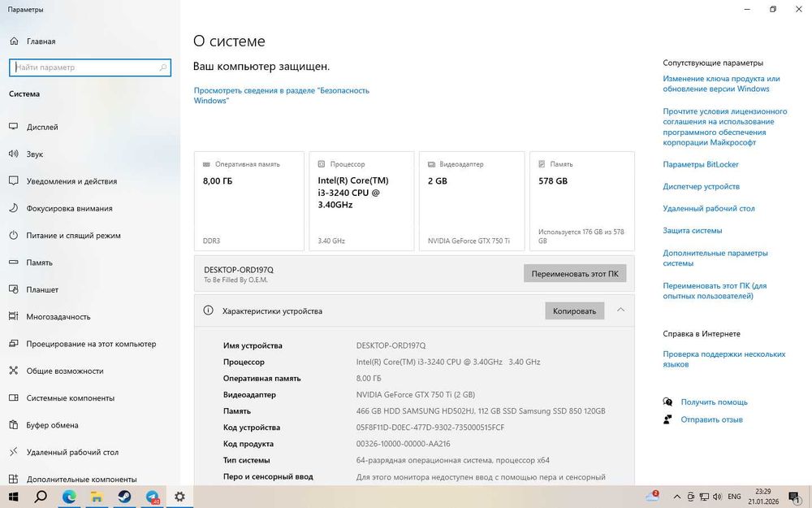The image size is (812, 508).
Task: Click the Память 578 GB card
Action: coord(582,201)
